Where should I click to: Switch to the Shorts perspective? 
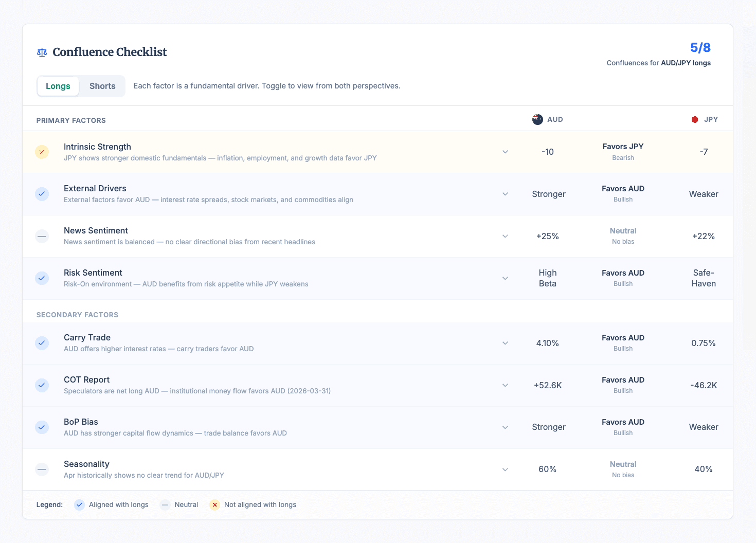102,86
